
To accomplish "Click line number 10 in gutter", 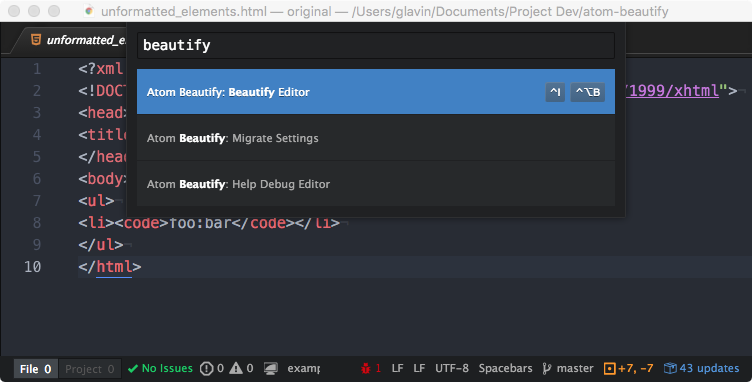I will 33,266.
